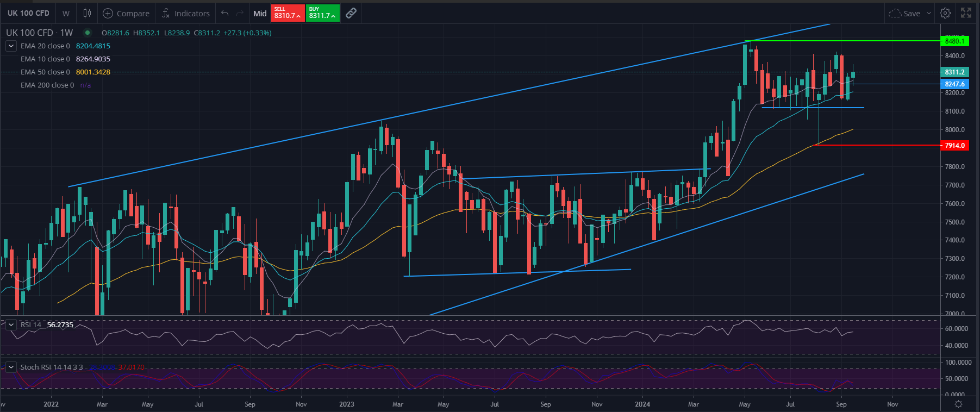The height and width of the screenshot is (412, 980).
Task: Click the 2022 label on time axis
Action: 51,404
